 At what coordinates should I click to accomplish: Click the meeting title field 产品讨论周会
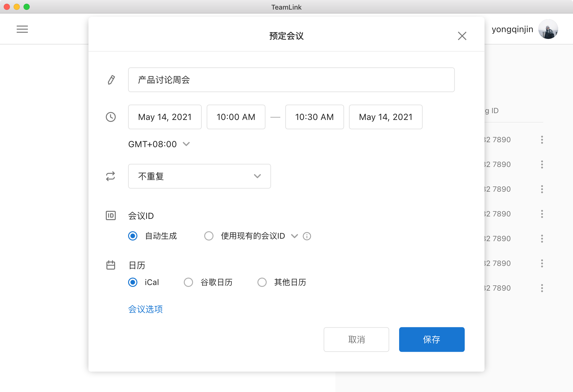pyautogui.click(x=291, y=80)
